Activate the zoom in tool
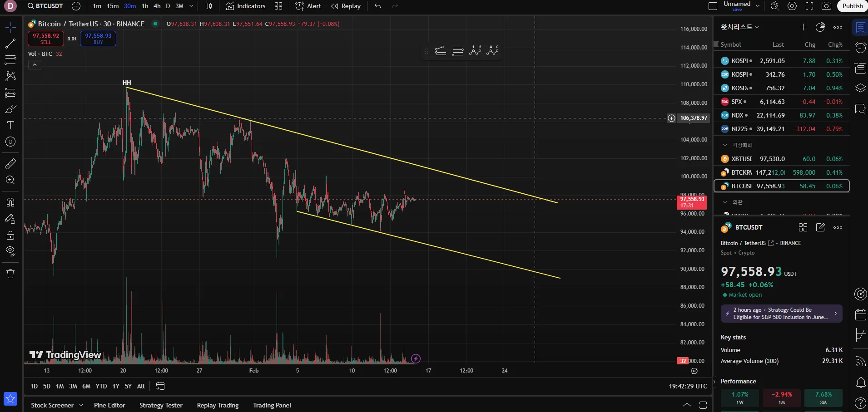The height and width of the screenshot is (412, 868). pyautogui.click(x=10, y=180)
